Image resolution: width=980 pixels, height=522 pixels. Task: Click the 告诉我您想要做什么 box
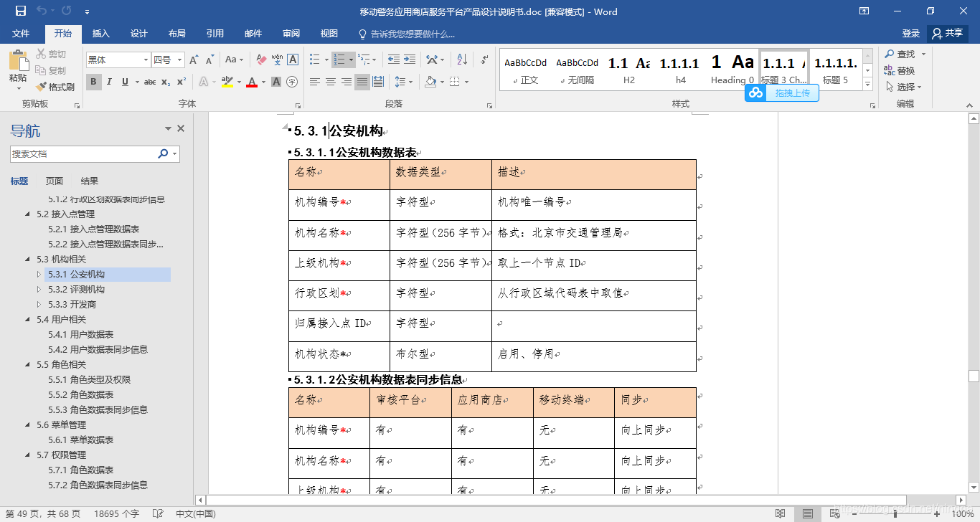407,34
